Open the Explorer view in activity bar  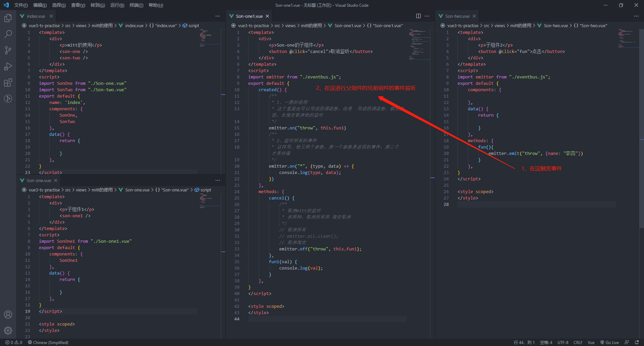[8, 18]
